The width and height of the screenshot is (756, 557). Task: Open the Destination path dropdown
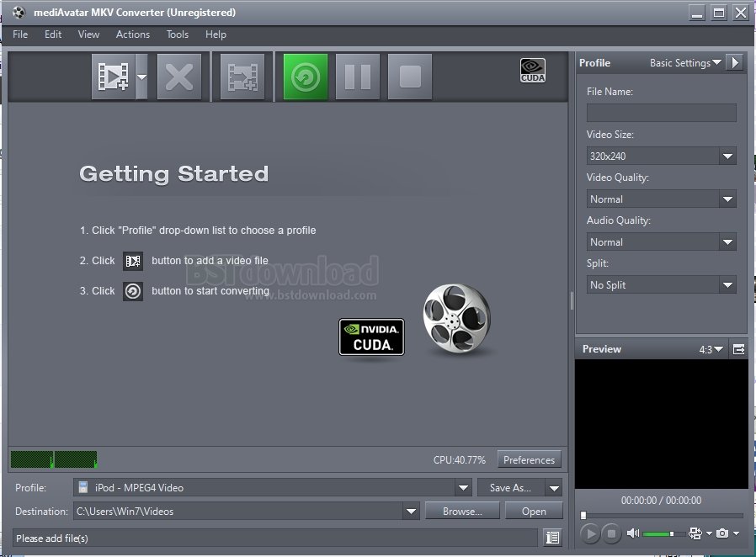(x=411, y=512)
